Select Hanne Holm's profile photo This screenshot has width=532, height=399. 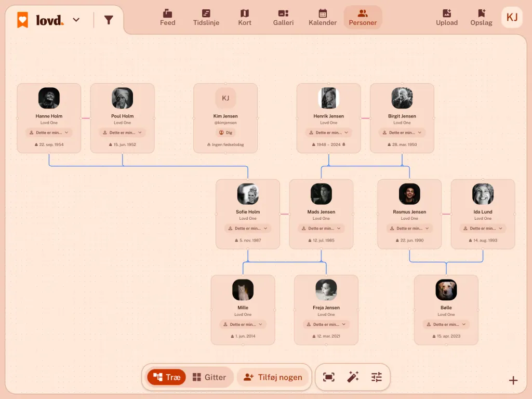click(49, 98)
